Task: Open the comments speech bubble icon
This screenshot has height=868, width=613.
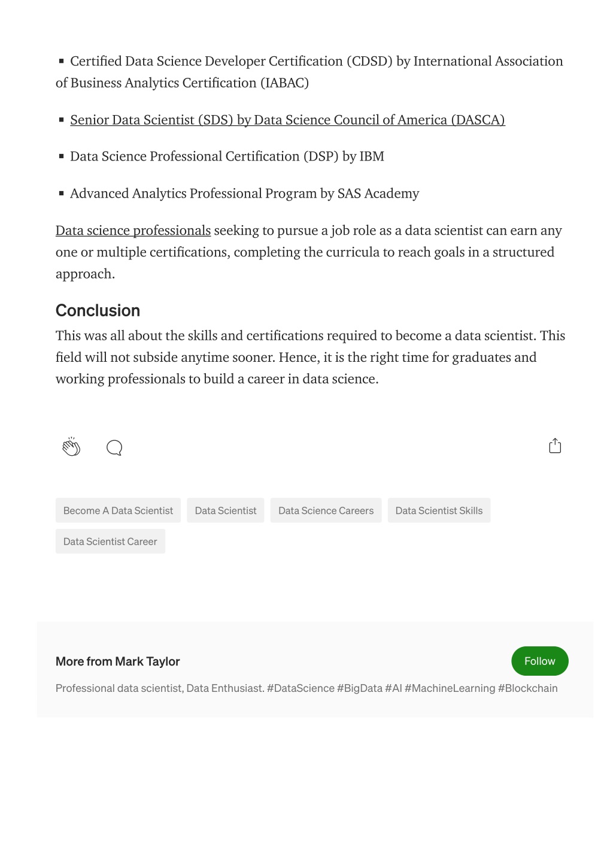Action: coord(114,447)
